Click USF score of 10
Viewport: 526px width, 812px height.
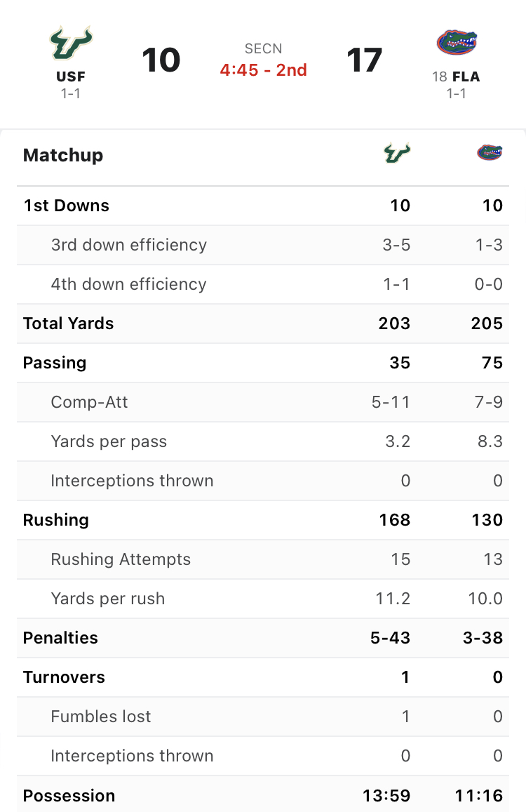click(161, 60)
